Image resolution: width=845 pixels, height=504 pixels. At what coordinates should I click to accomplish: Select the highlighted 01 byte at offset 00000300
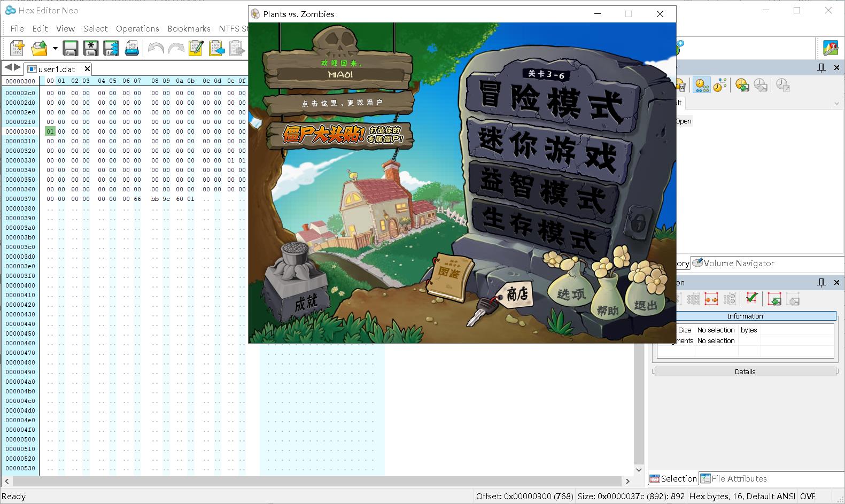click(x=50, y=131)
